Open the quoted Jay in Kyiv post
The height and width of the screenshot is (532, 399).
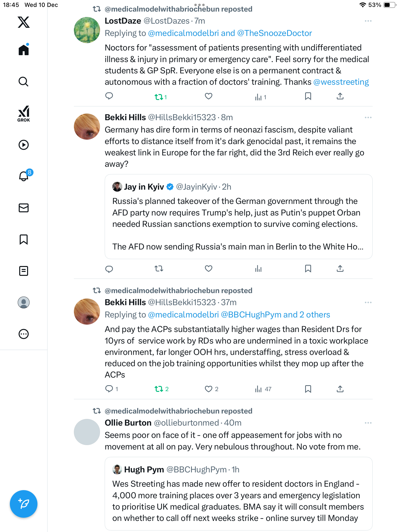[x=238, y=217]
